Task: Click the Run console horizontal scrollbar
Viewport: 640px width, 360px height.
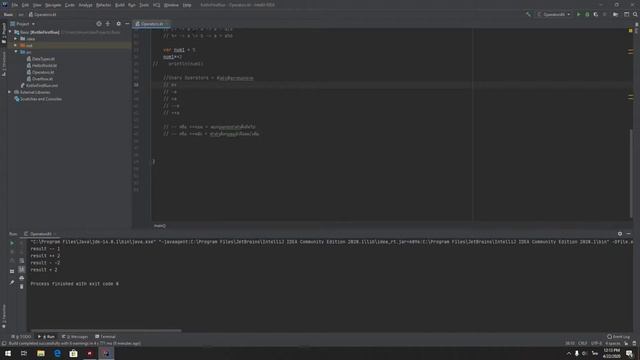Action: [x=106, y=331]
